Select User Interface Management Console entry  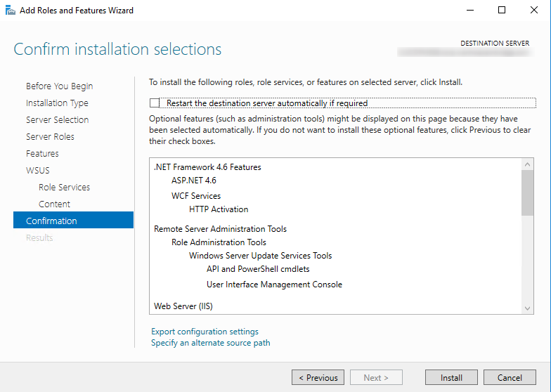tap(274, 284)
